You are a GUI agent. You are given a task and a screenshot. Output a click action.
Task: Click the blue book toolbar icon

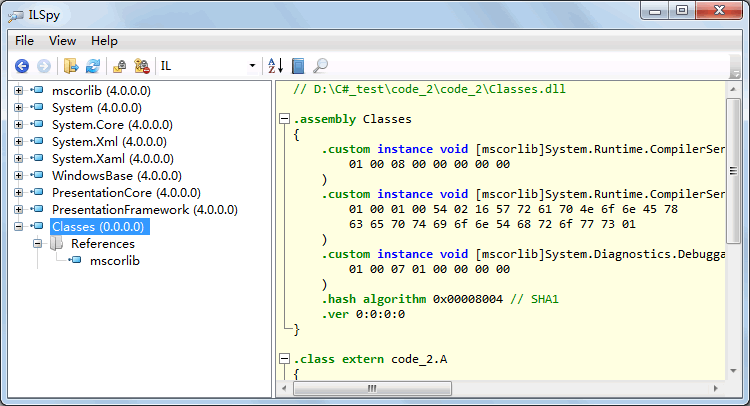tap(298, 66)
